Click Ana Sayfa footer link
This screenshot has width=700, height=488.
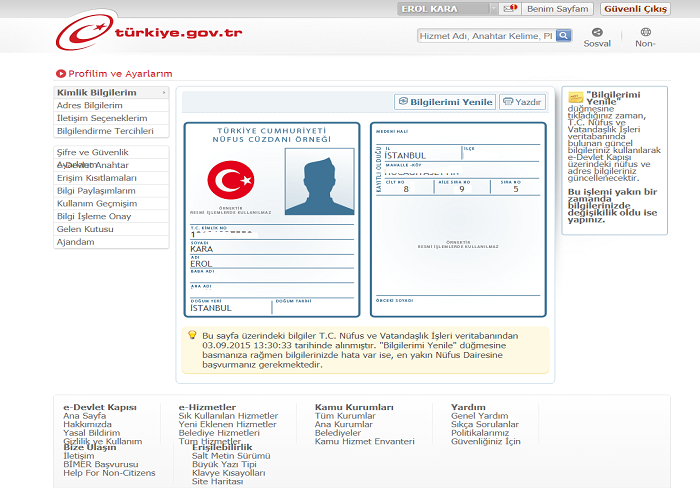pos(84,416)
